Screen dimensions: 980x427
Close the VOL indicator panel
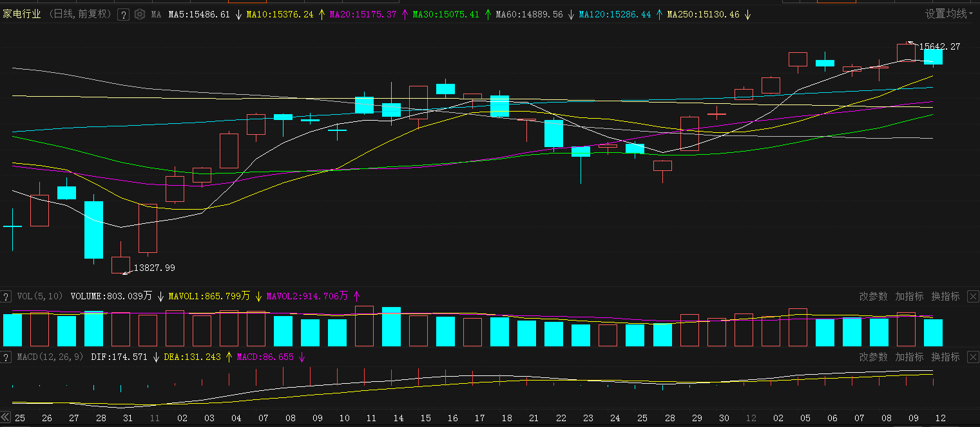click(x=972, y=296)
